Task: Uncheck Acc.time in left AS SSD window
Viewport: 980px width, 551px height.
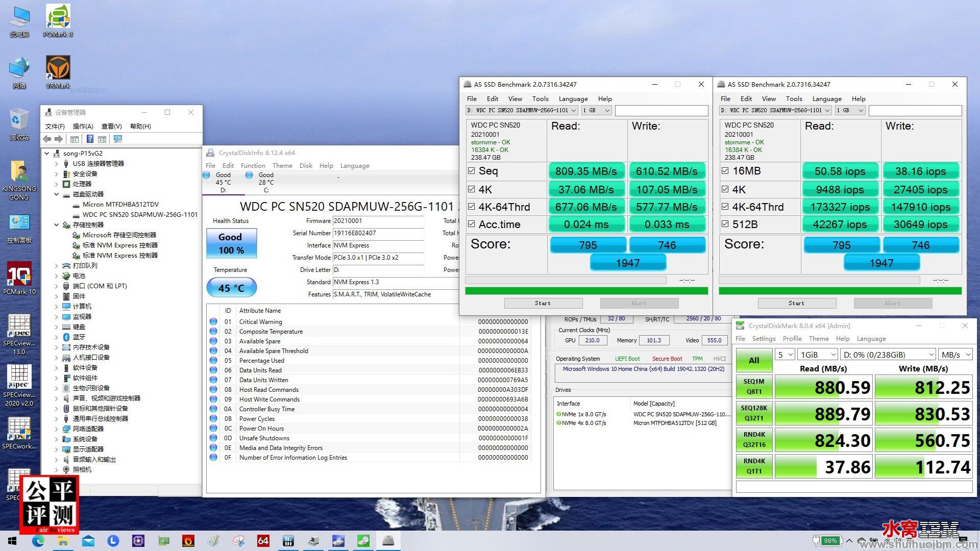Action: pos(471,224)
